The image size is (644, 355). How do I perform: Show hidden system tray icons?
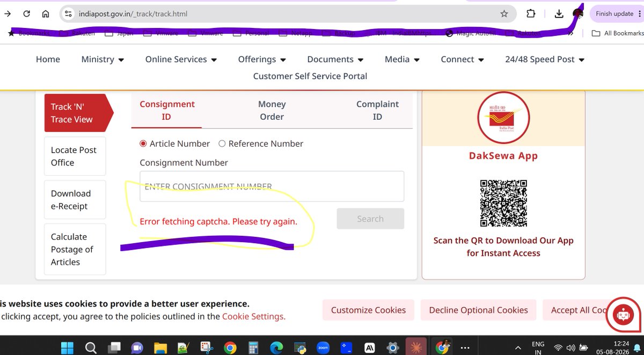tap(518, 347)
